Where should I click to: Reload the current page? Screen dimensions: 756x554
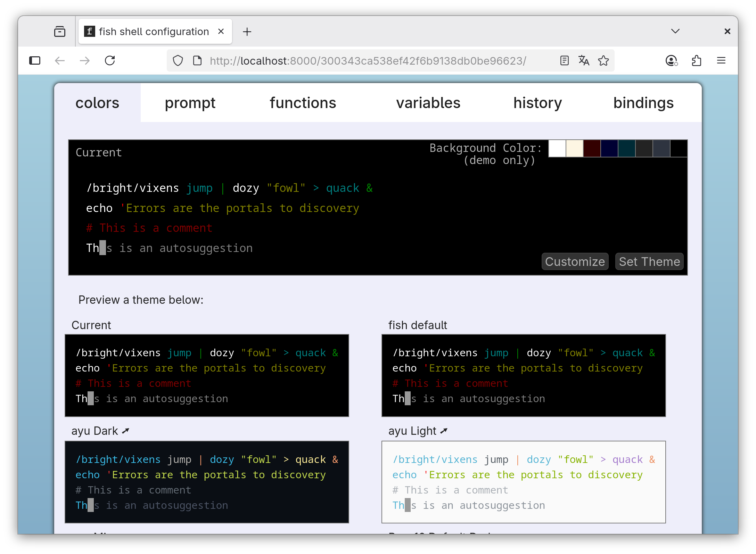[110, 61]
